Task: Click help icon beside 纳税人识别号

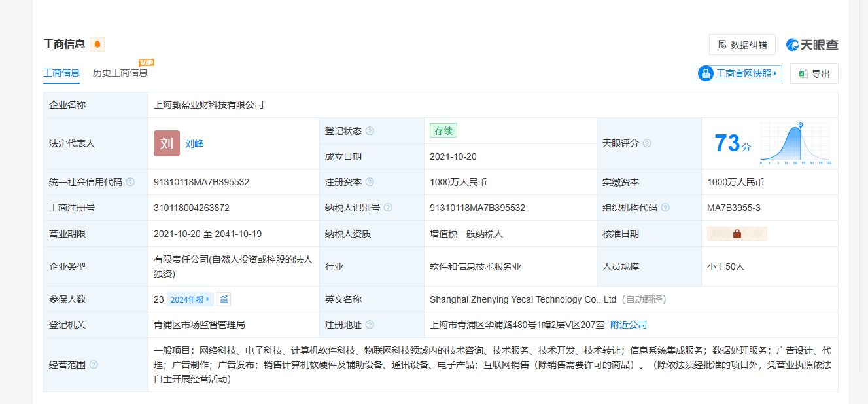Action: tap(388, 208)
